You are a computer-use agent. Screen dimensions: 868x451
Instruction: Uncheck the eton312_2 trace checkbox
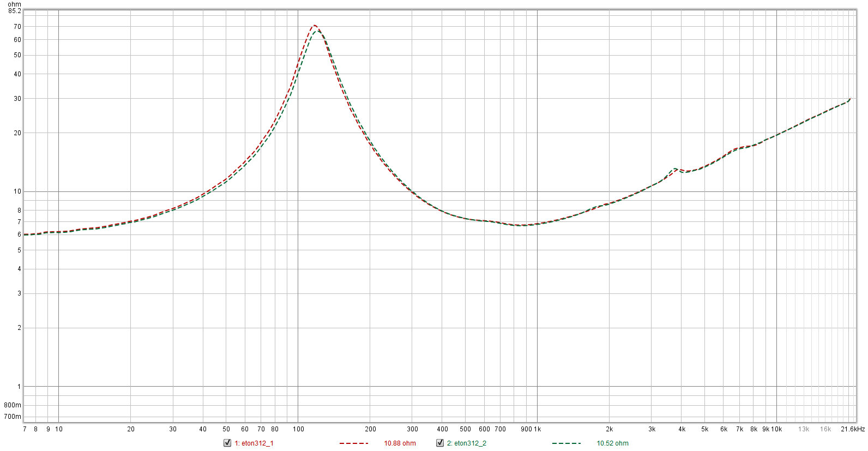[x=440, y=443]
